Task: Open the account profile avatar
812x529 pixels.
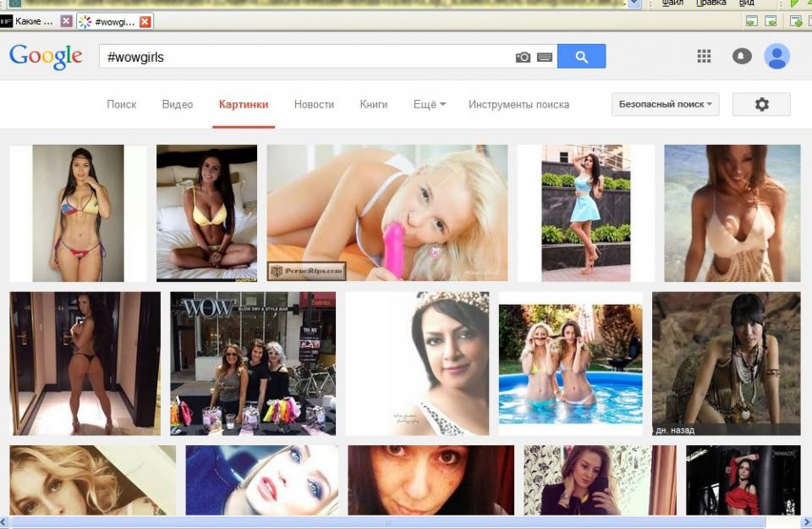Action: click(x=776, y=57)
